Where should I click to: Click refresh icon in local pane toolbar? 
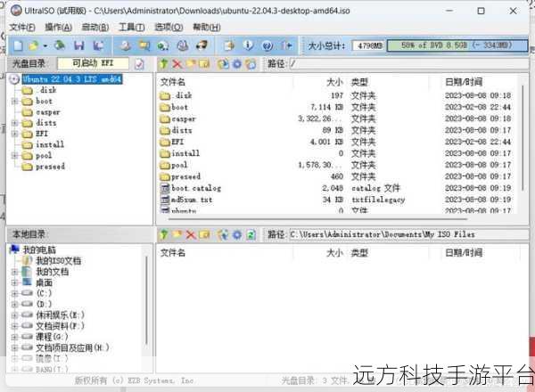251,234
